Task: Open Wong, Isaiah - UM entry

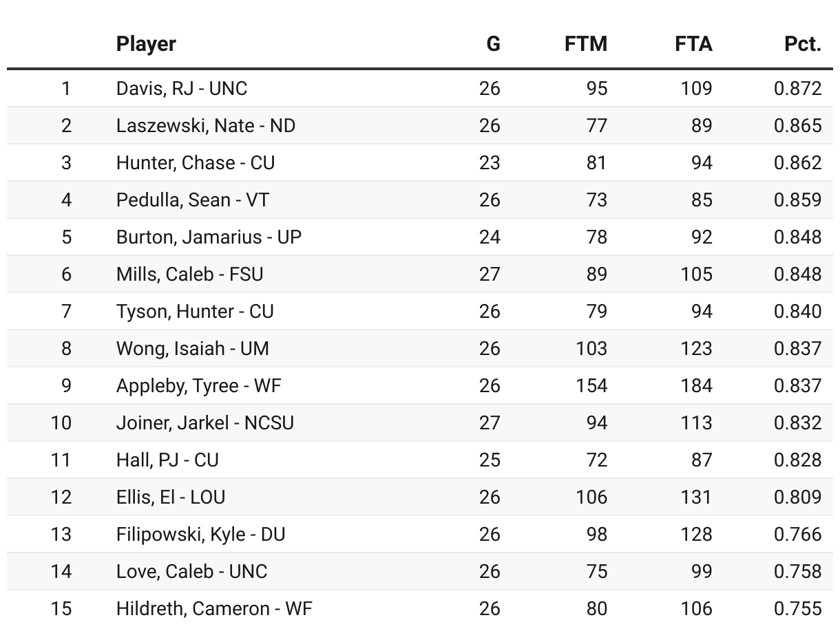Action: [x=193, y=348]
